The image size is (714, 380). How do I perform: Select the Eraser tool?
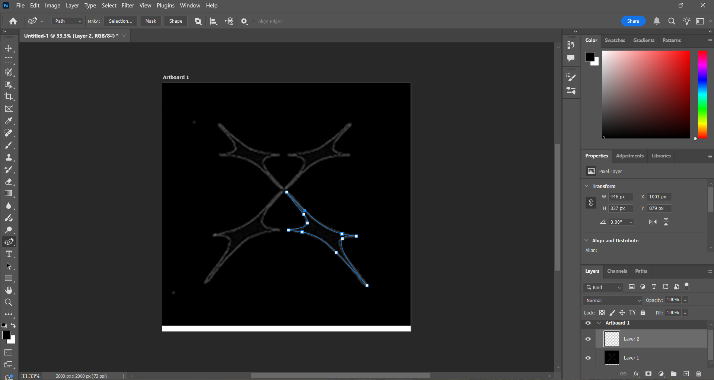9,182
